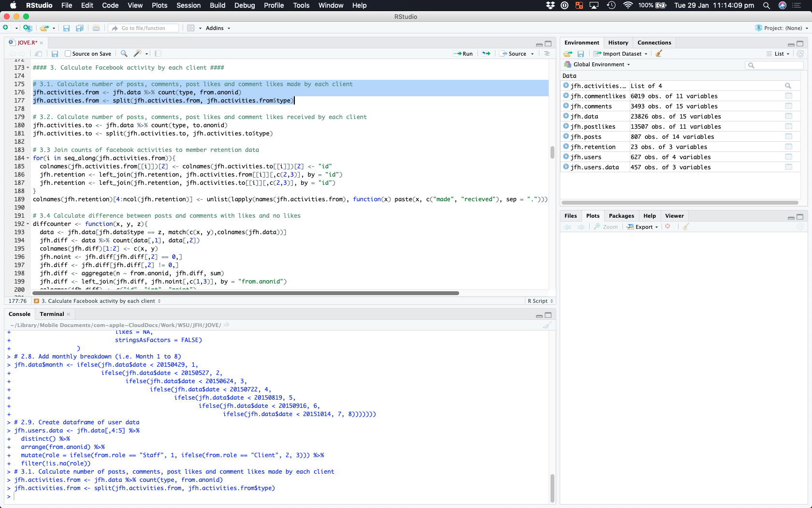
Task: Open the Plots menu in the menu bar
Action: point(159,5)
